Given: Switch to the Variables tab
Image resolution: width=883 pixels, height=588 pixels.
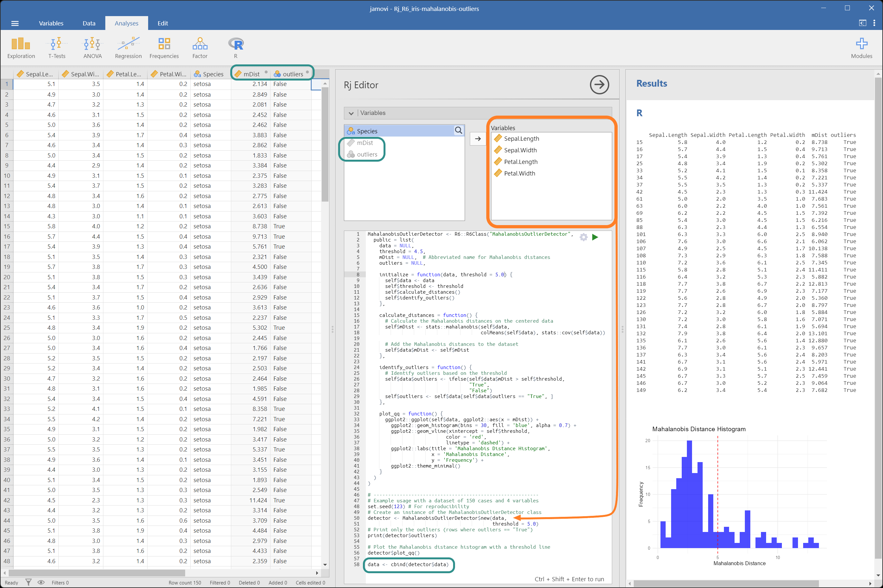Looking at the screenshot, I should [x=51, y=23].
